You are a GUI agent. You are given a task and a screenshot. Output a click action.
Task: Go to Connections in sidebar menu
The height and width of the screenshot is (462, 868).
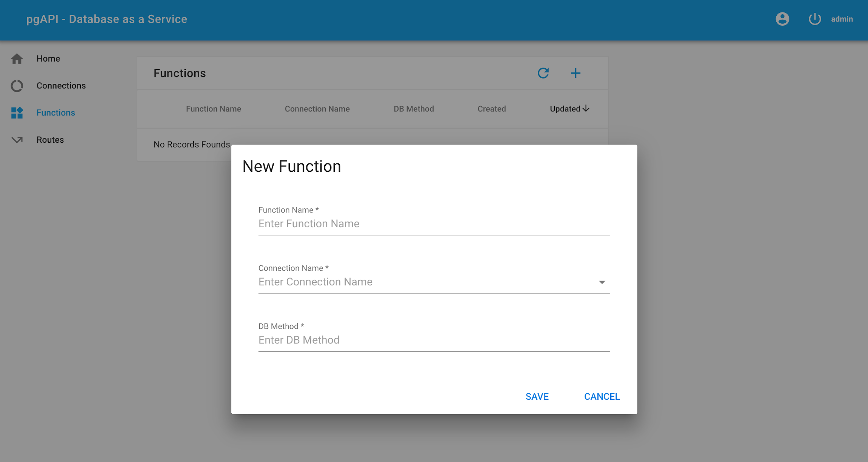(61, 86)
